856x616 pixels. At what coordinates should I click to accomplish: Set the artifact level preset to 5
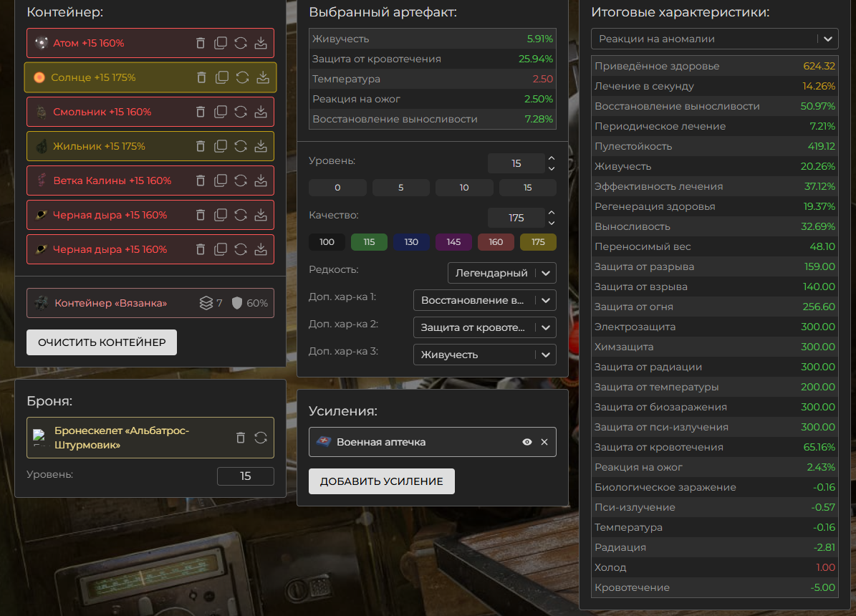click(400, 188)
